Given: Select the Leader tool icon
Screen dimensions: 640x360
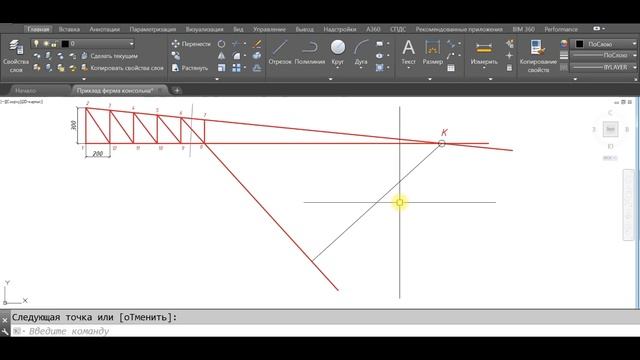Looking at the screenshot, I should coord(451,56).
